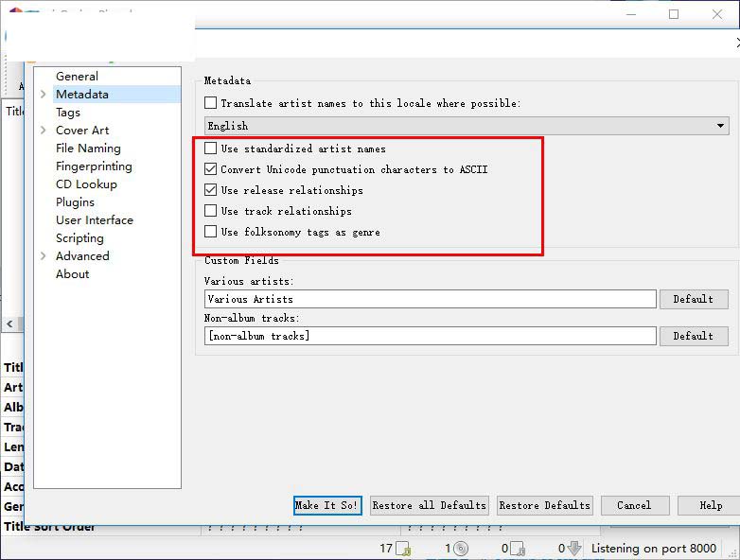The height and width of the screenshot is (560, 740).
Task: Open User Interface settings
Action: pos(95,219)
